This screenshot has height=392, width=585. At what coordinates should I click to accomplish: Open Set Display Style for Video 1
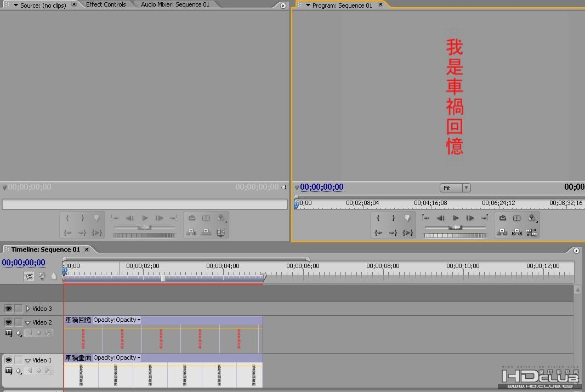pyautogui.click(x=9, y=371)
